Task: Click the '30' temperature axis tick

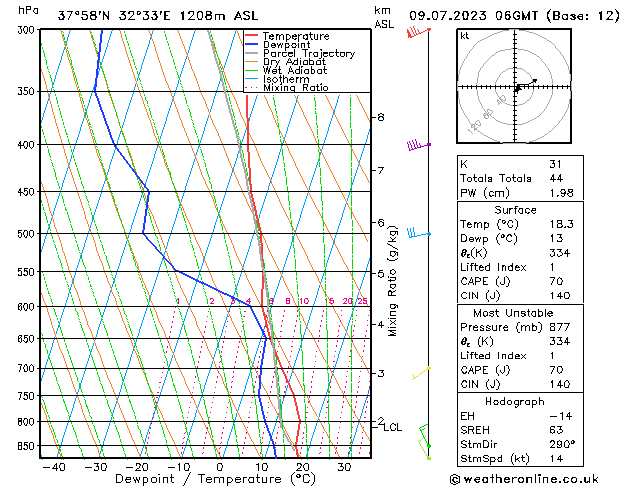Action: (344, 467)
